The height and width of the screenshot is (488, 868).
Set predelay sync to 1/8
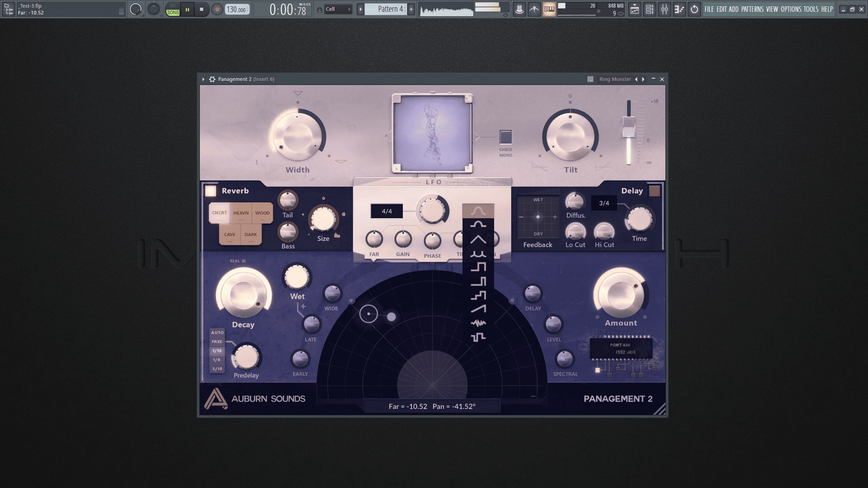point(217,360)
